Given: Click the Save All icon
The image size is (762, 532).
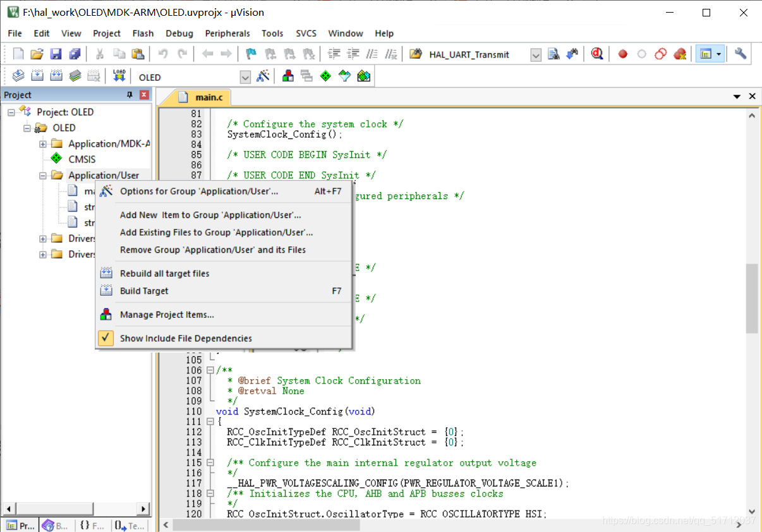Looking at the screenshot, I should point(75,54).
